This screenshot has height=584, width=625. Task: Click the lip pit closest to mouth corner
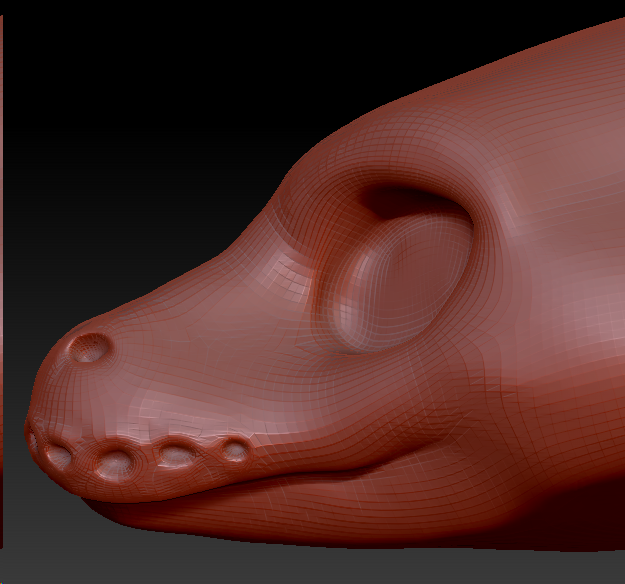[235, 450]
